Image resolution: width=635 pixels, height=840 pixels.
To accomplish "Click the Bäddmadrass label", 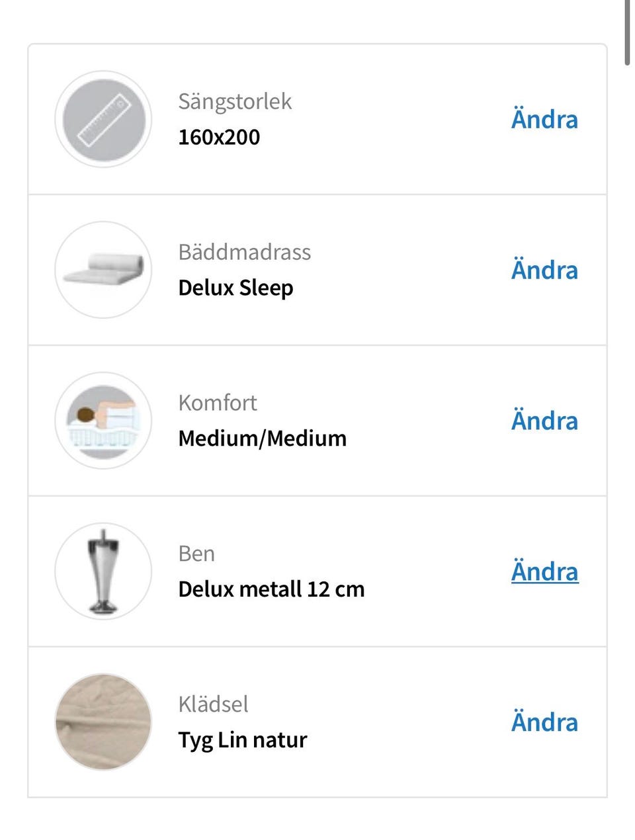I will click(244, 253).
